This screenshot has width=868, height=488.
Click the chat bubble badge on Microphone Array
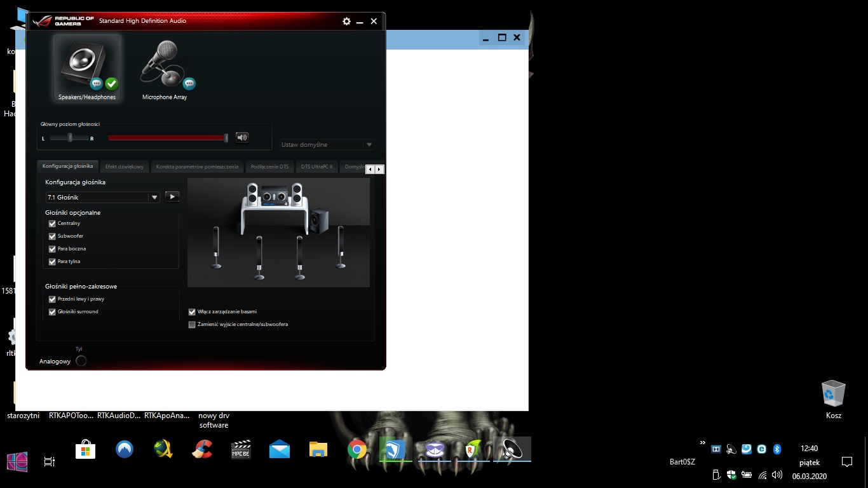tap(189, 83)
